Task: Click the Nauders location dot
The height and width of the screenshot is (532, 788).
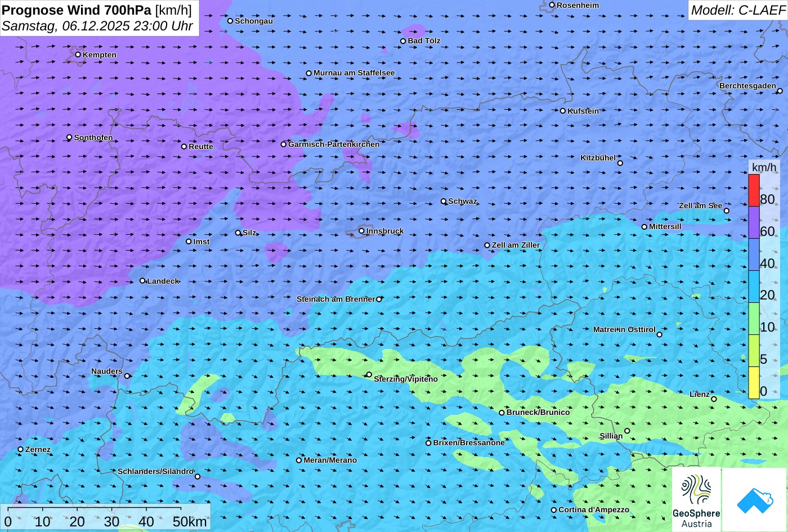Action: (127, 376)
